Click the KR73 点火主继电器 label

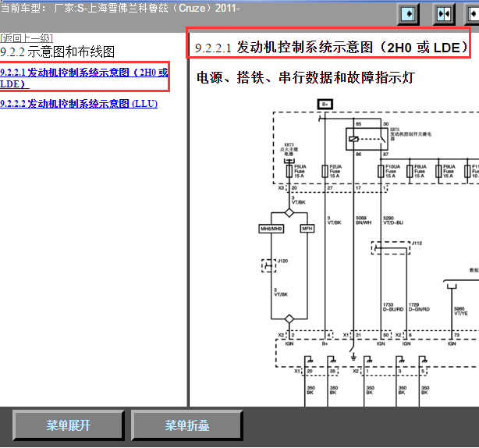pos(289,149)
